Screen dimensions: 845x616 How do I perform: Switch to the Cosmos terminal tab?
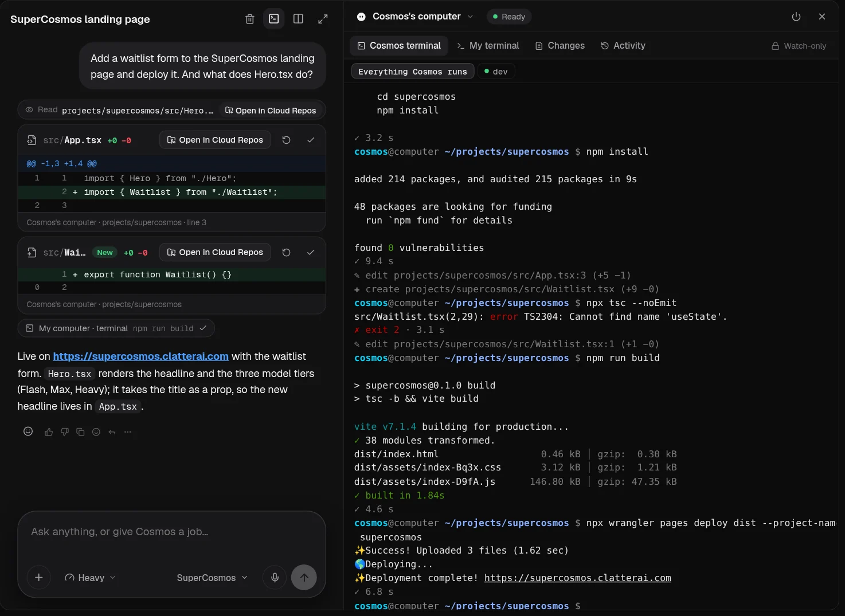coord(399,46)
